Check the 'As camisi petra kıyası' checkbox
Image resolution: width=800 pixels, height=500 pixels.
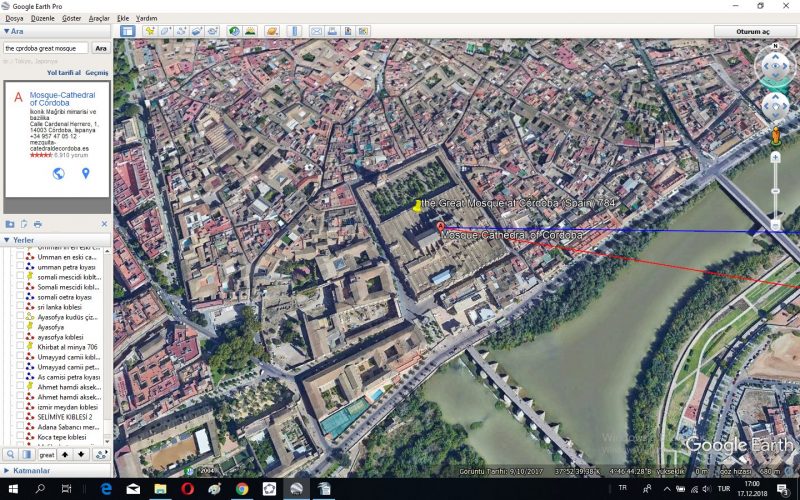click(x=20, y=377)
